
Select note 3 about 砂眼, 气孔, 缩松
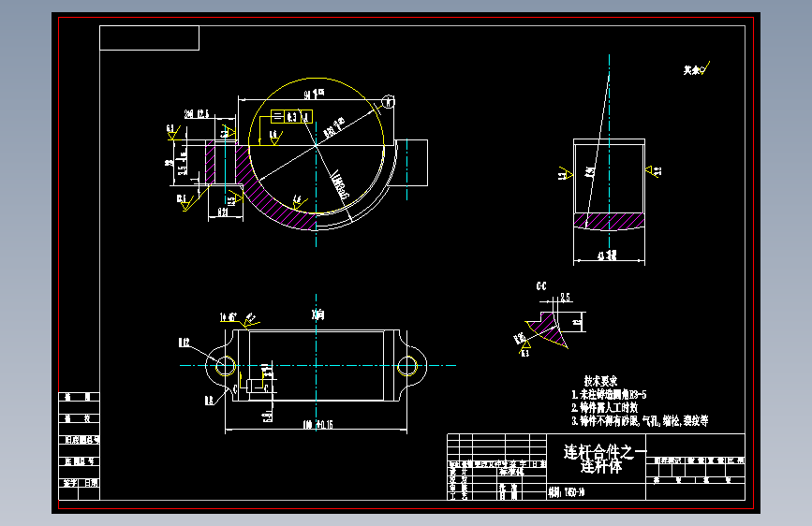(x=640, y=421)
